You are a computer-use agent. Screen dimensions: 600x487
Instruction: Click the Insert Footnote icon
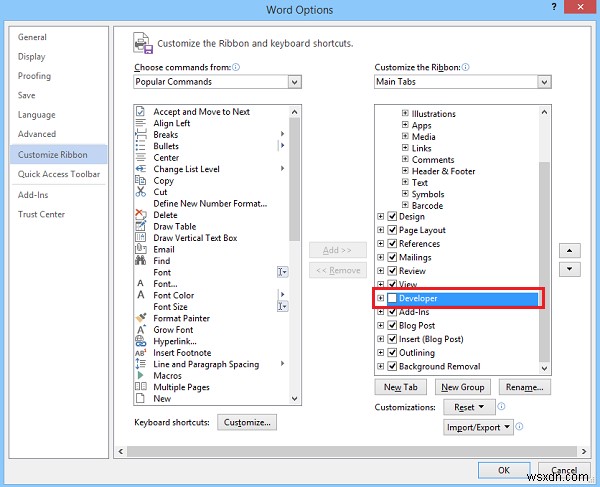point(140,353)
